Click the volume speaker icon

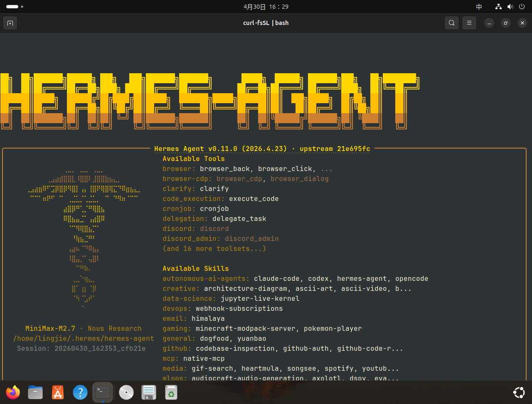pyautogui.click(x=510, y=7)
